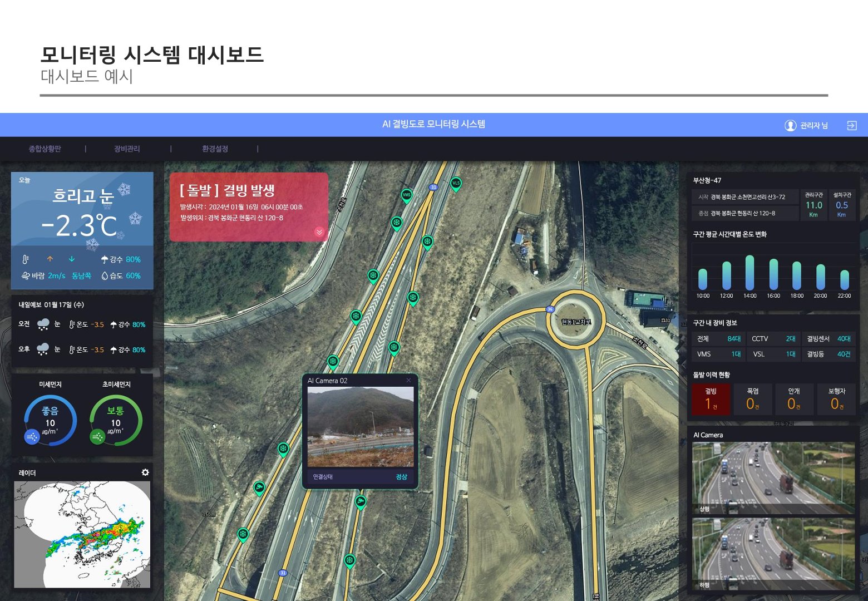Click the 22:00 bar in the temperature chart
The image size is (868, 601).
pos(844,280)
